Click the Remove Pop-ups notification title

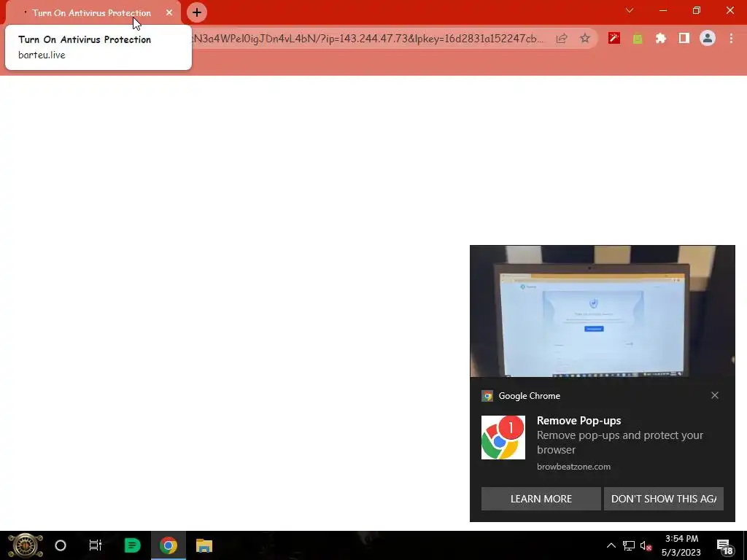(x=578, y=421)
